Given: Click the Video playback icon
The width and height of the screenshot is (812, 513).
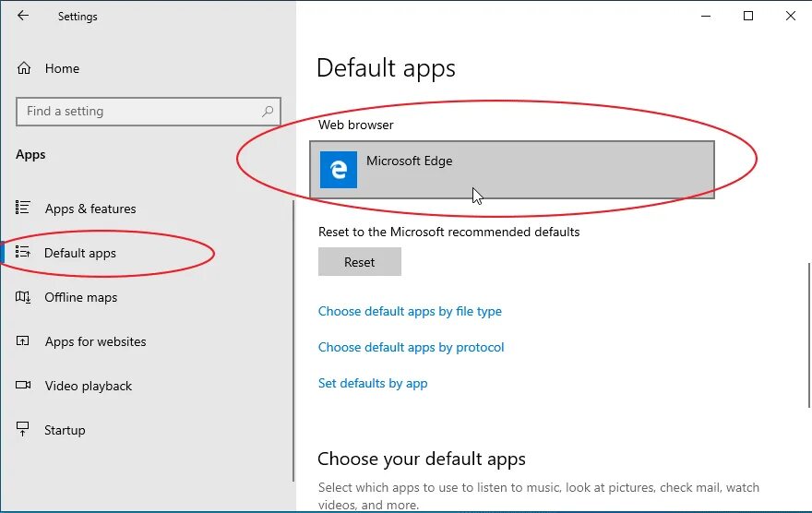Looking at the screenshot, I should coord(24,386).
